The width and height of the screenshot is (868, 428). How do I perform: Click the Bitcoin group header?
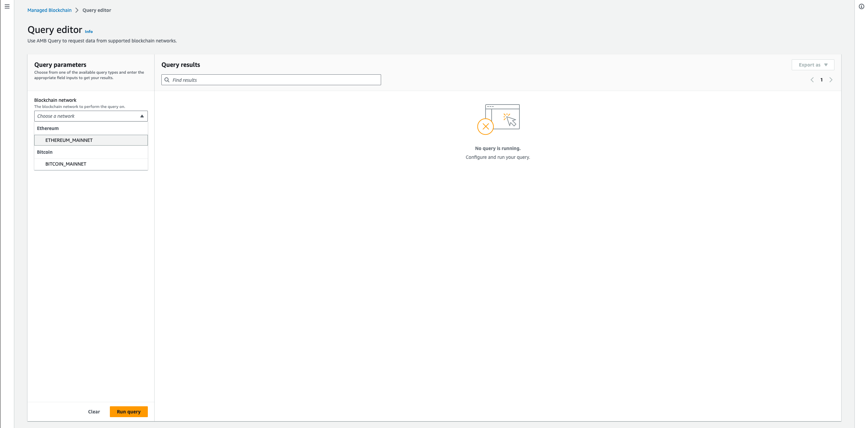[45, 152]
